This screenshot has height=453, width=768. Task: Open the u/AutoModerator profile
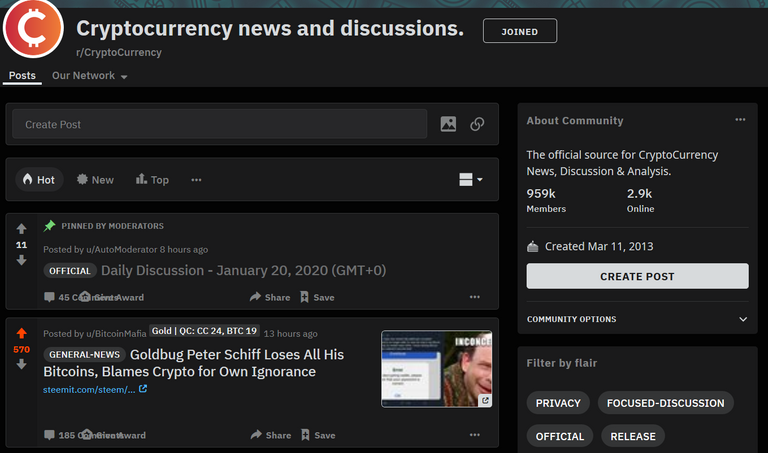pyautogui.click(x=121, y=250)
